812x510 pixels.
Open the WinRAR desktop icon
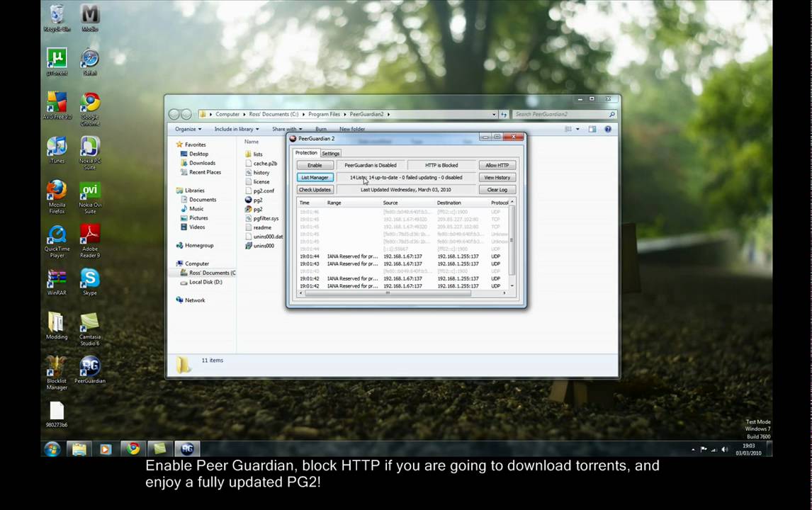tap(57, 282)
